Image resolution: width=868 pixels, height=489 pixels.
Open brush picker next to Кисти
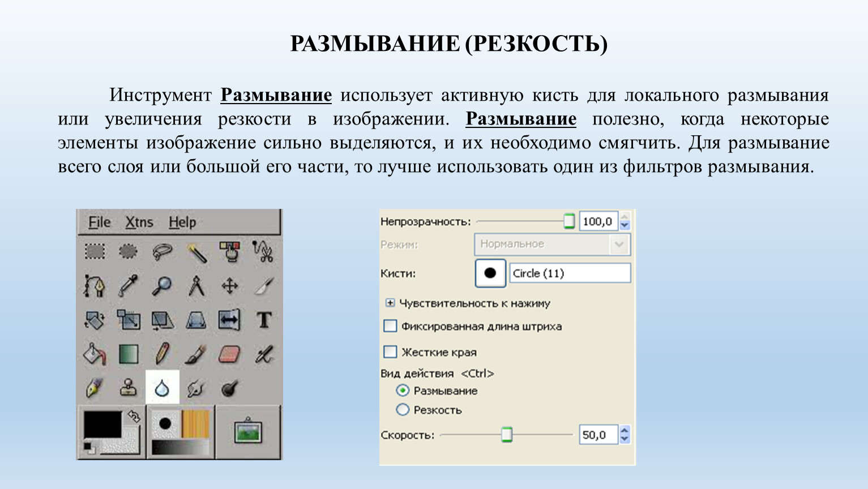click(x=490, y=273)
